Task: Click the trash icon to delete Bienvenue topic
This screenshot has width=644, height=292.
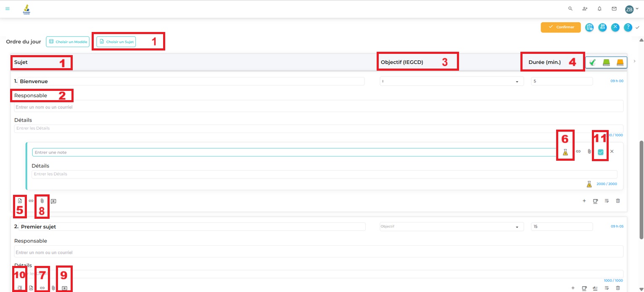Action: tap(618, 201)
